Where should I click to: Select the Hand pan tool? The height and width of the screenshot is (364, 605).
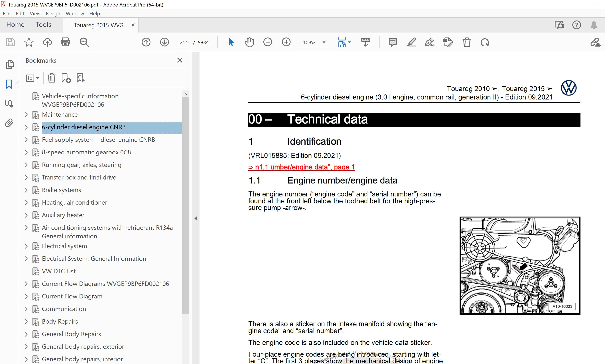249,42
